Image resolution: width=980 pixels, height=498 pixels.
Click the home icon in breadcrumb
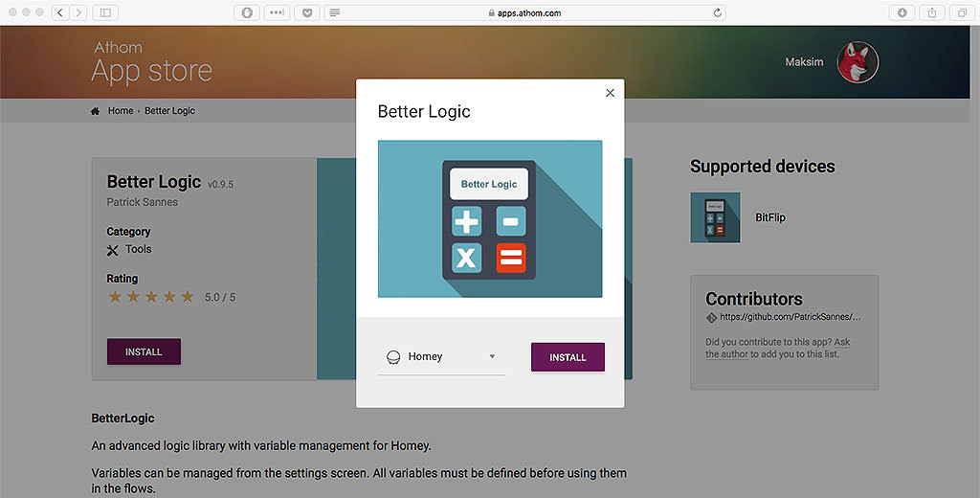[x=95, y=111]
